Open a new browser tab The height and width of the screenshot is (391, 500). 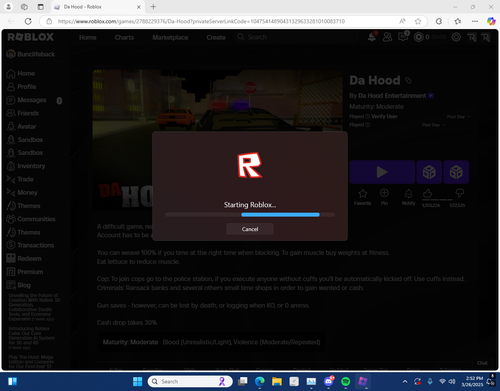coord(153,7)
